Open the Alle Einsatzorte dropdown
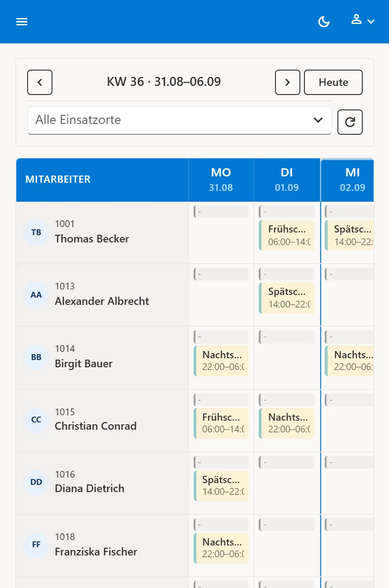The width and height of the screenshot is (389, 588). tap(180, 120)
